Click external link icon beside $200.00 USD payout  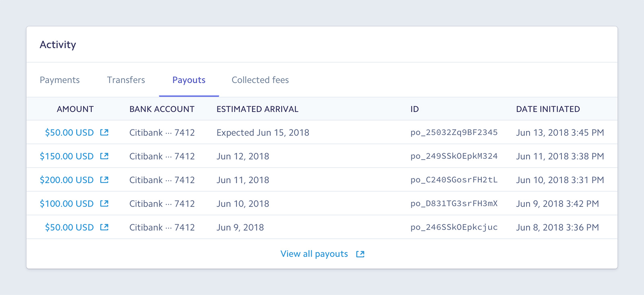point(104,180)
